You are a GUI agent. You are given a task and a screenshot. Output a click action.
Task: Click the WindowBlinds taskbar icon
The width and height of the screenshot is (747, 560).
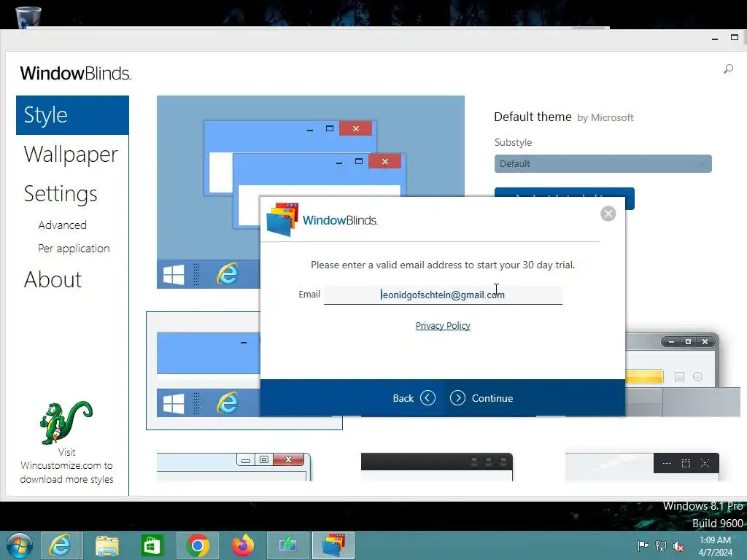333,545
